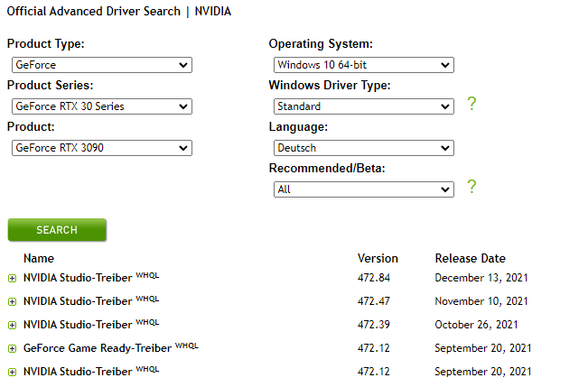Open the Language dropdown showing Deutsch
Viewport: 588px width, 387px height.
point(364,148)
